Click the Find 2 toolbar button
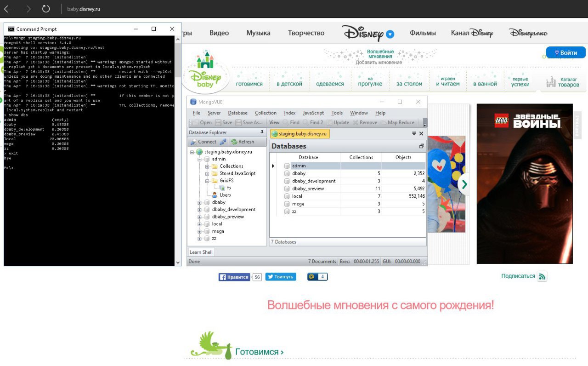 [313, 123]
